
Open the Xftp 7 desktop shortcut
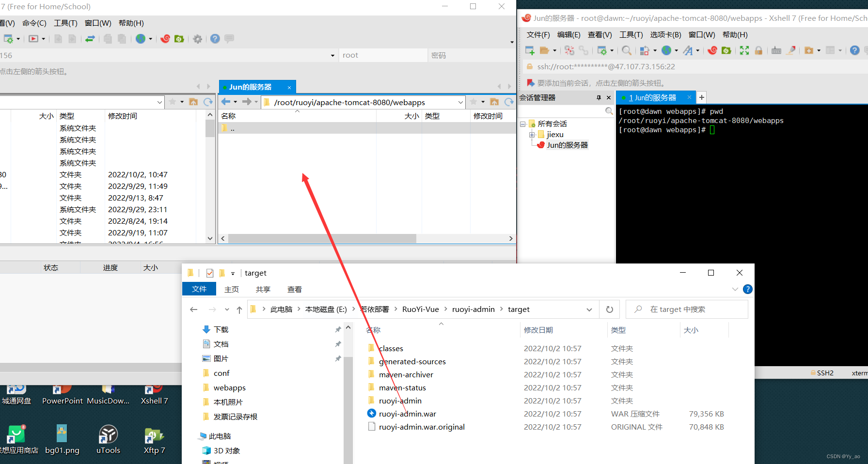pos(154,440)
